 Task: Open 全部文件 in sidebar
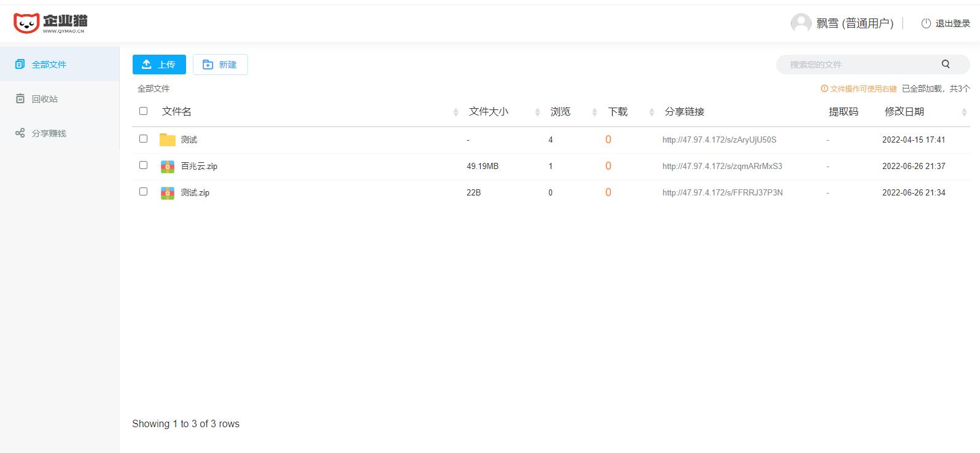[49, 65]
